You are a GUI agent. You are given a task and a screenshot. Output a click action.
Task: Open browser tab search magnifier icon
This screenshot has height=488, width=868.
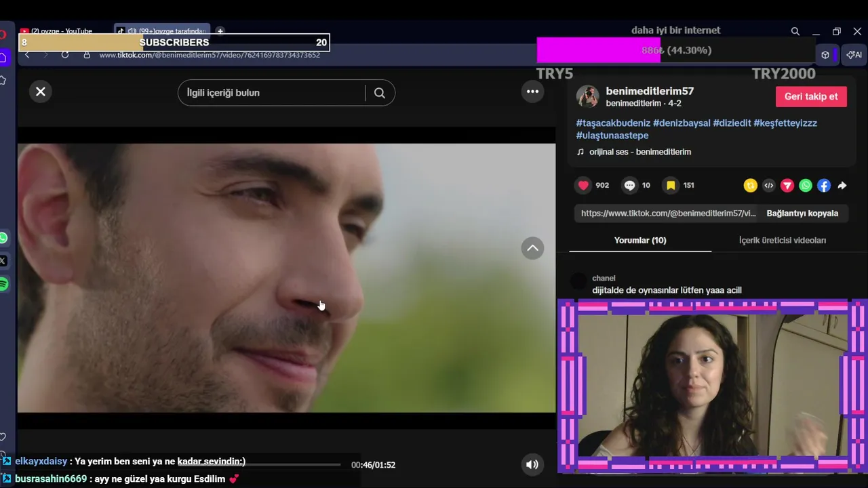(795, 31)
